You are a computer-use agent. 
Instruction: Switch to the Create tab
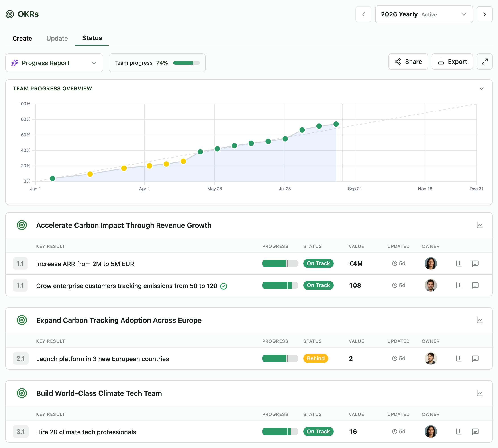tap(22, 38)
